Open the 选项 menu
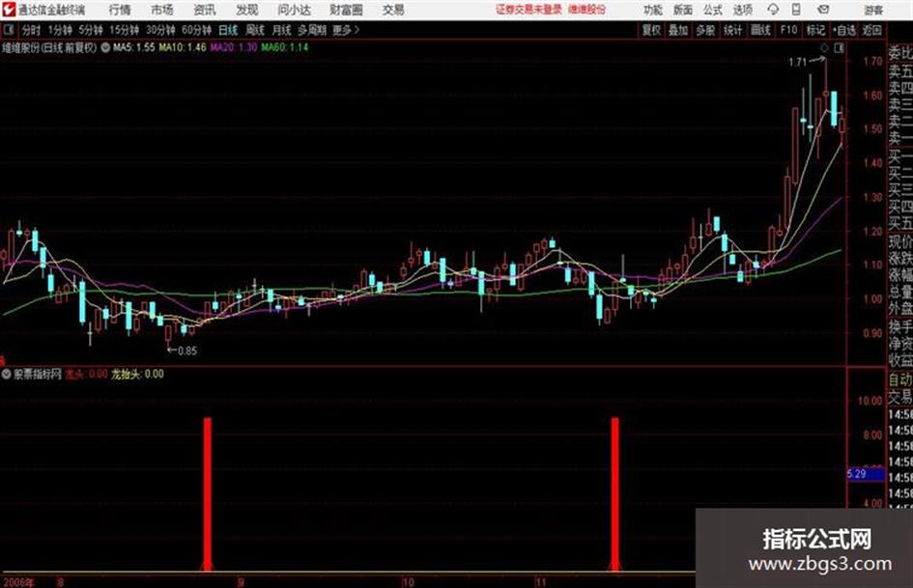This screenshot has height=588, width=913. [742, 10]
